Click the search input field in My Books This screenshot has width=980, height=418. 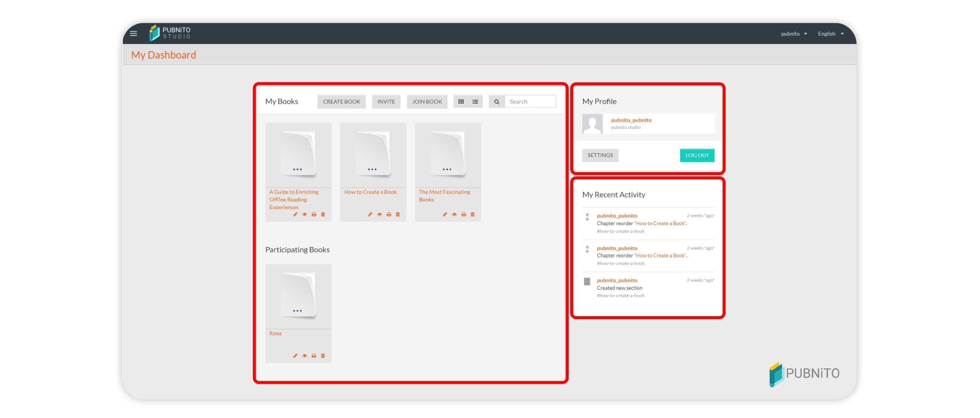(530, 102)
